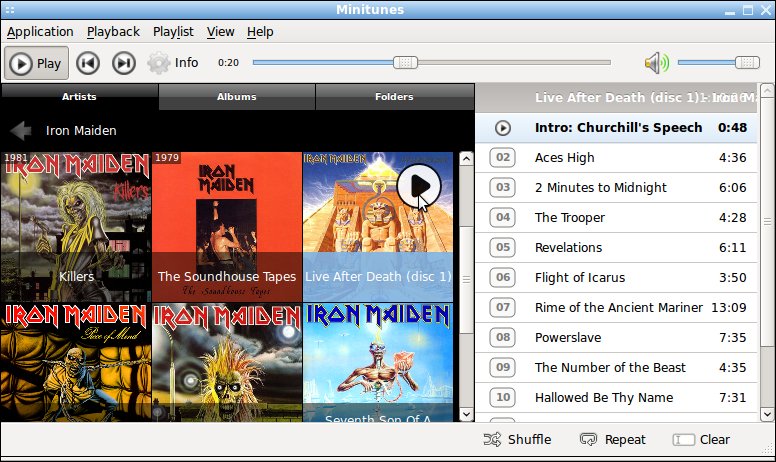Clear the playlist

pyautogui.click(x=701, y=439)
